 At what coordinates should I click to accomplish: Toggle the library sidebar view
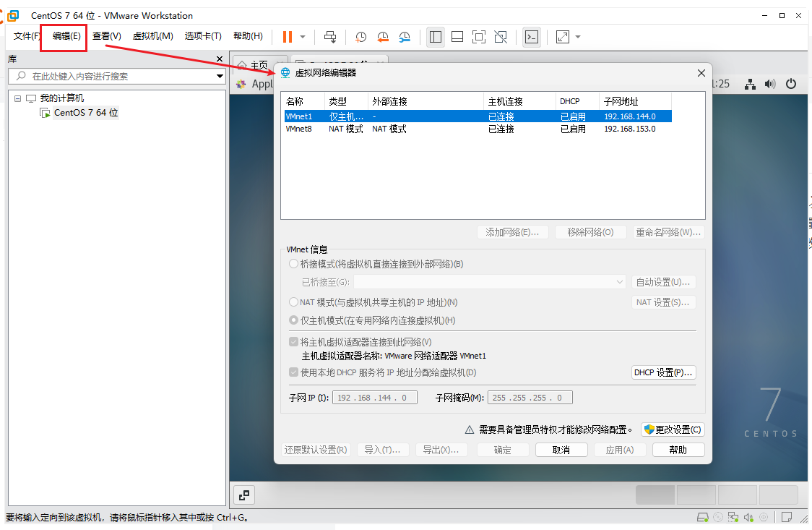[x=436, y=37]
